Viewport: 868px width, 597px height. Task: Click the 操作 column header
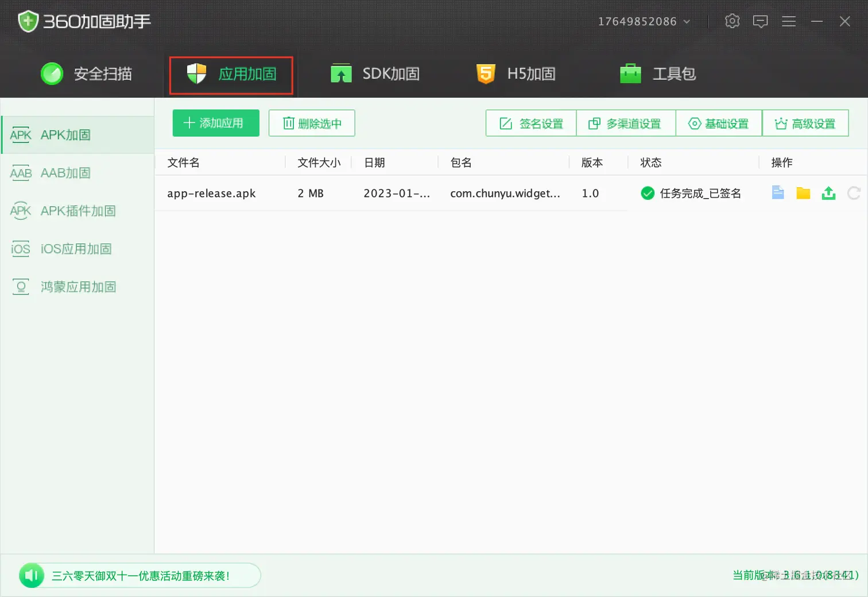782,162
